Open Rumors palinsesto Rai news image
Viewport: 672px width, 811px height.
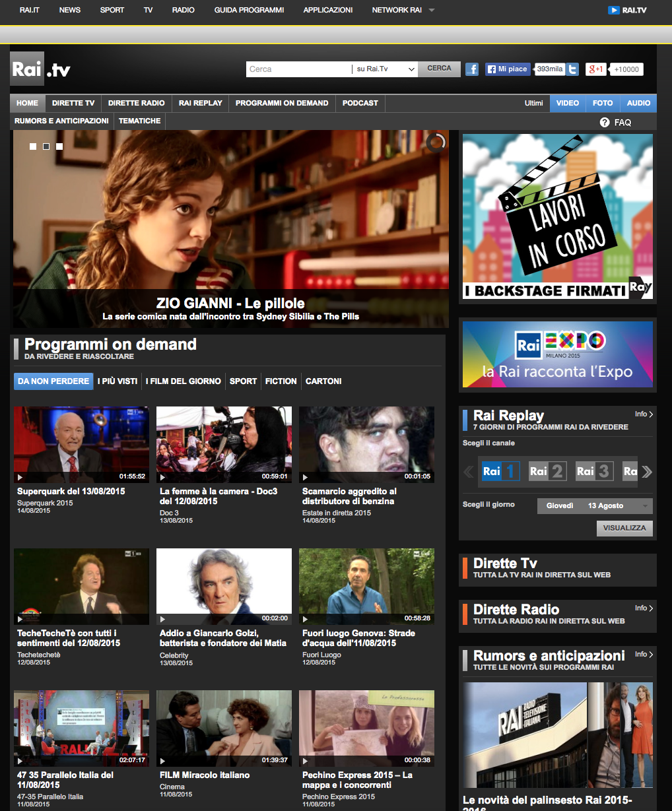[x=558, y=735]
